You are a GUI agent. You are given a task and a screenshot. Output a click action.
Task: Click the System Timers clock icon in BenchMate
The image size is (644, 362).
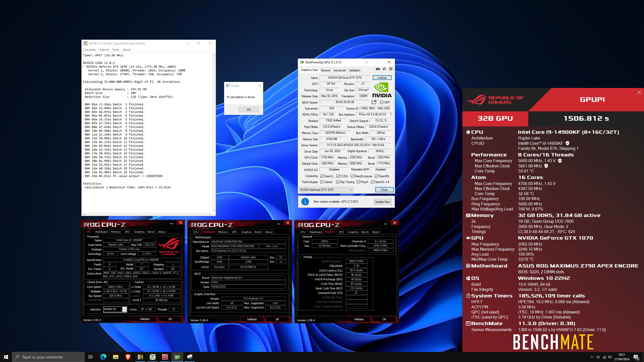click(x=468, y=296)
